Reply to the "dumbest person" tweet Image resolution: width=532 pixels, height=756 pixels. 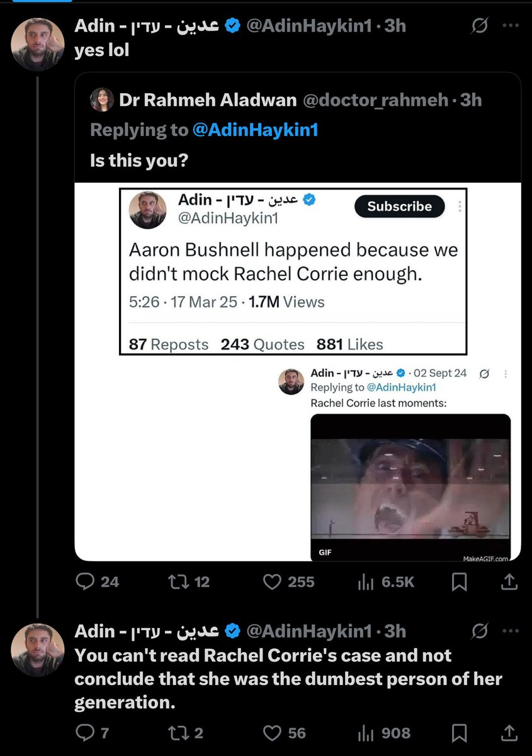pos(84,733)
